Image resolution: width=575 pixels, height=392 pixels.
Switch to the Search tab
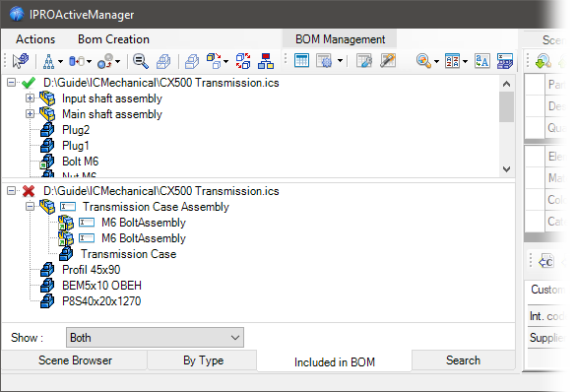[463, 360]
